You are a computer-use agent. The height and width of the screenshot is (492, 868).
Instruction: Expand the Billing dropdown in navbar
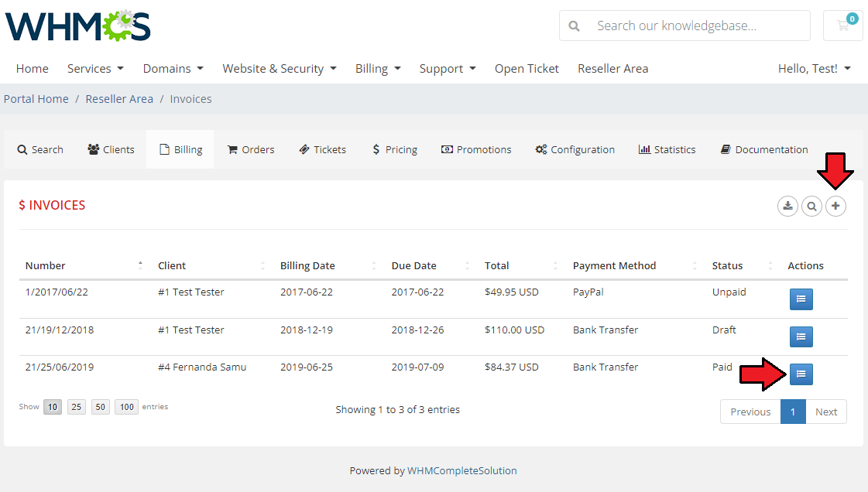coord(378,69)
